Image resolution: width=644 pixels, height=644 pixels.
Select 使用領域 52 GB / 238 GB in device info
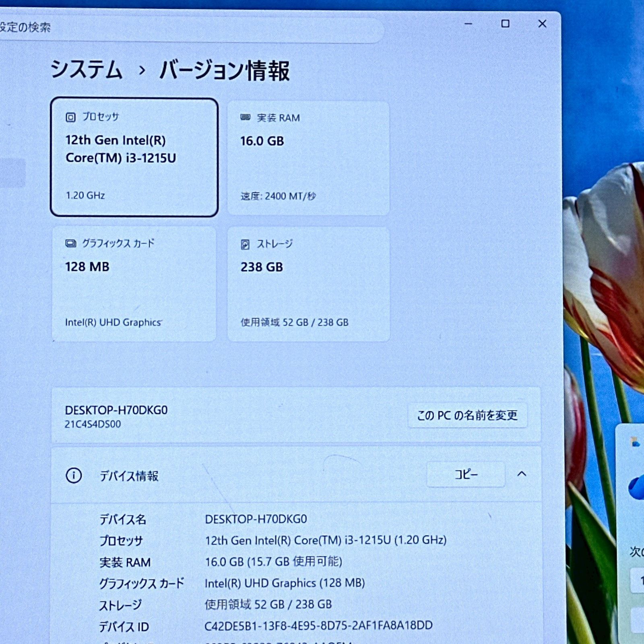pyautogui.click(x=268, y=604)
